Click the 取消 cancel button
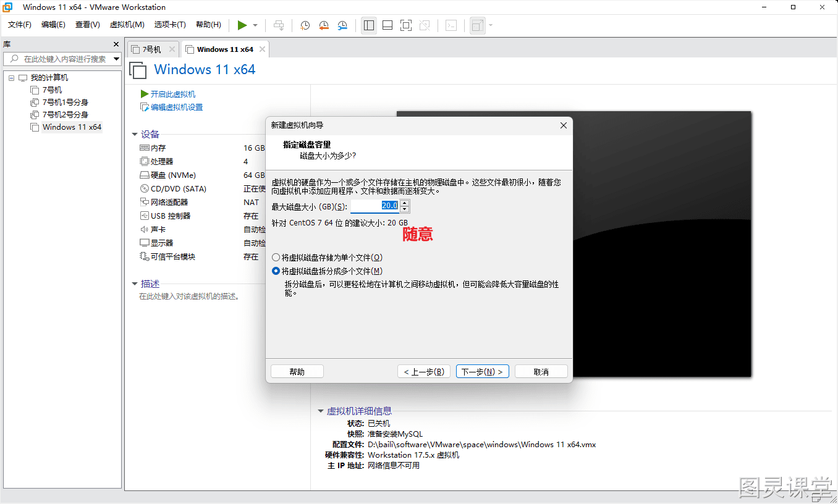Image resolution: width=838 pixels, height=504 pixels. (541, 372)
